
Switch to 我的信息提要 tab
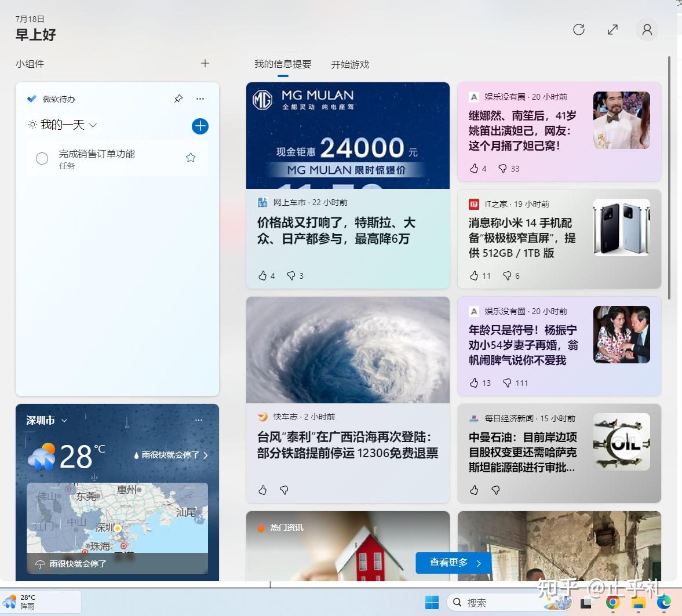[x=283, y=64]
